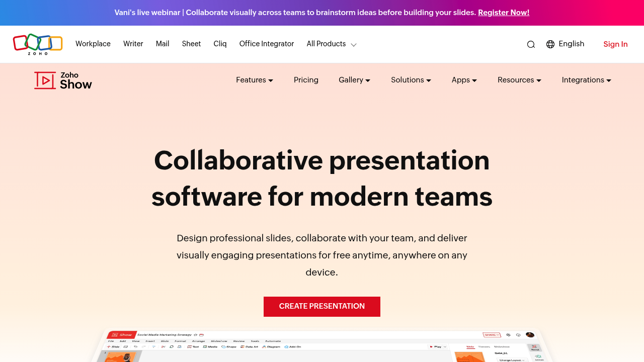Select the scissors cut tool

[x=163, y=346]
